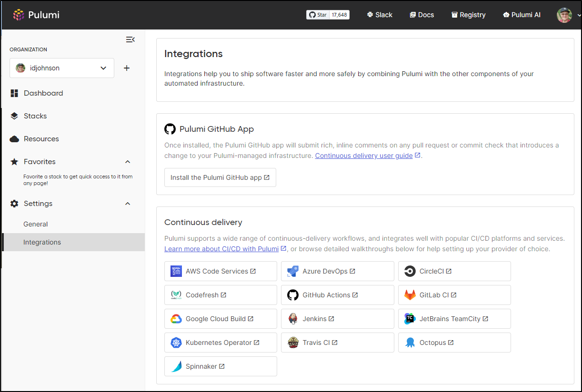Open the AWS Code Services walkthrough
Screen dimensions: 582x392
point(221,271)
